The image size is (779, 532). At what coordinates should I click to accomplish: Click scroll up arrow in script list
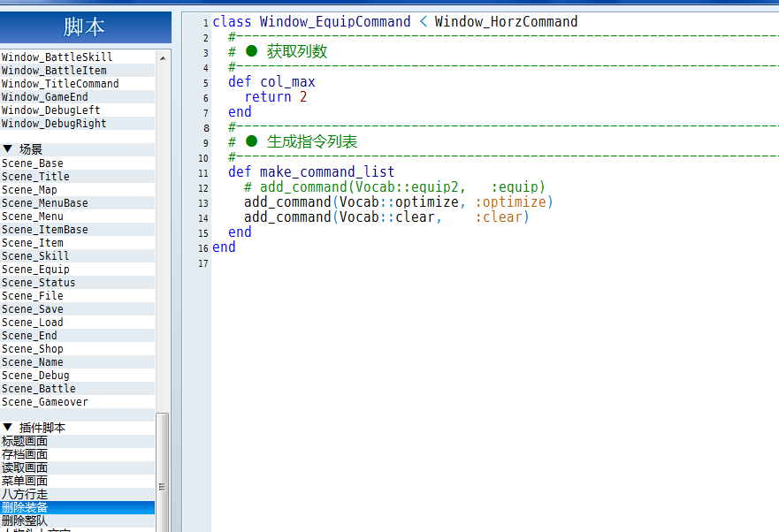pyautogui.click(x=163, y=58)
